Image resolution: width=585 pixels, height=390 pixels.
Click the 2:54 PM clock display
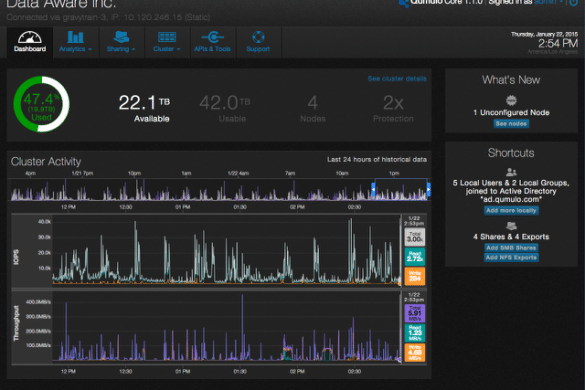[557, 43]
